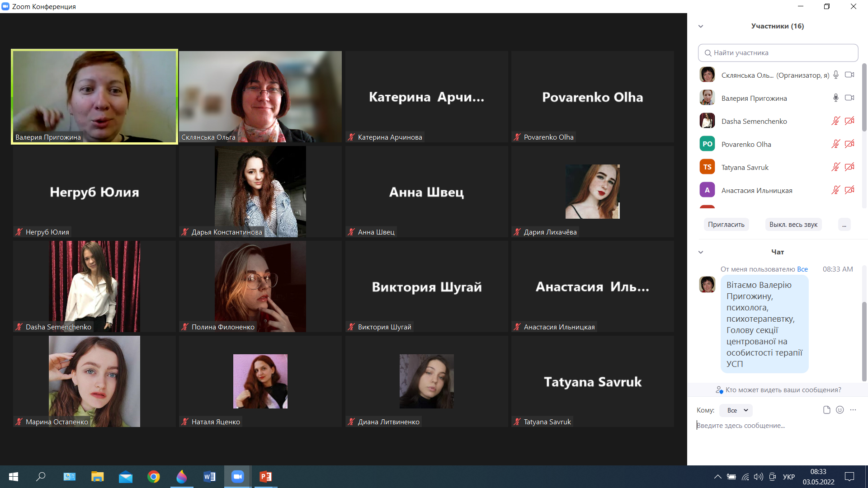
Task: Open taskbar search magnifier
Action: click(x=41, y=477)
